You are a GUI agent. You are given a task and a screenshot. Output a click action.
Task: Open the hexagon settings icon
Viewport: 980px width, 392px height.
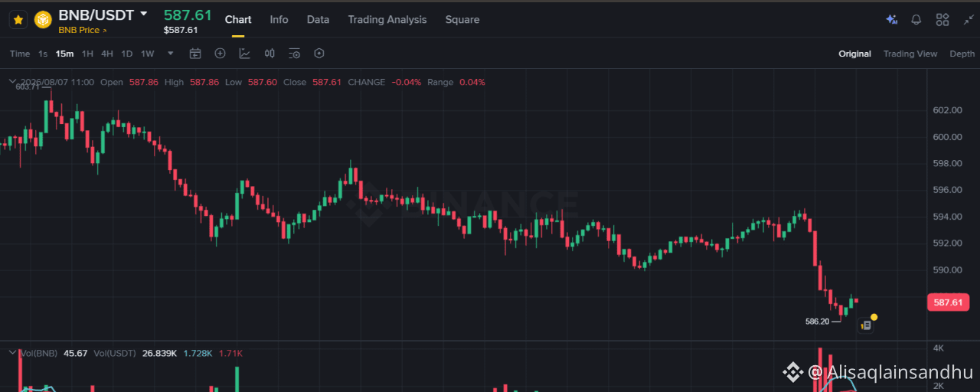319,54
